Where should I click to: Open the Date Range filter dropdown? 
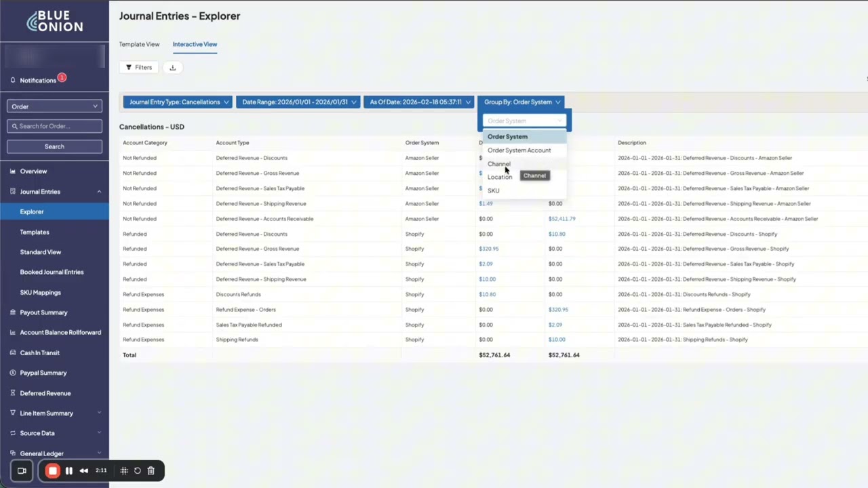pyautogui.click(x=298, y=102)
